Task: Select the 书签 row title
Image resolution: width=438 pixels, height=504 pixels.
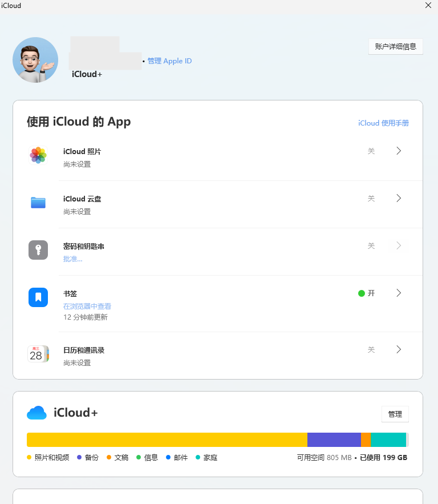Action: pyautogui.click(x=70, y=294)
